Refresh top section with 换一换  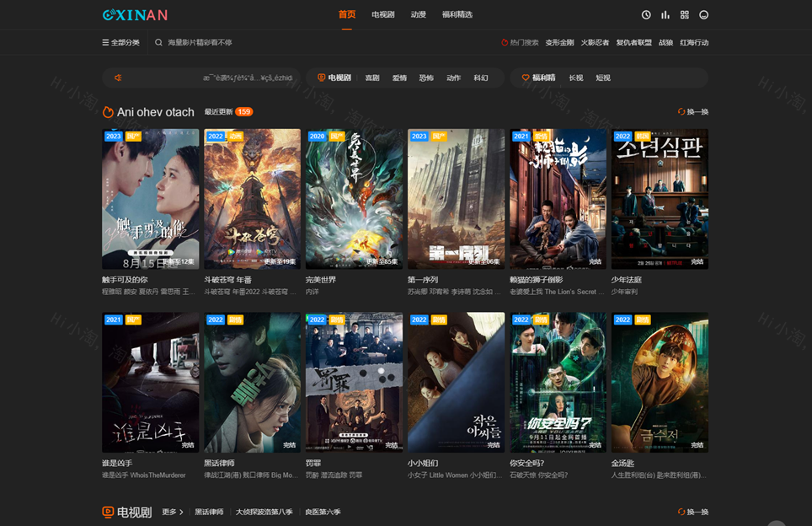click(x=693, y=112)
